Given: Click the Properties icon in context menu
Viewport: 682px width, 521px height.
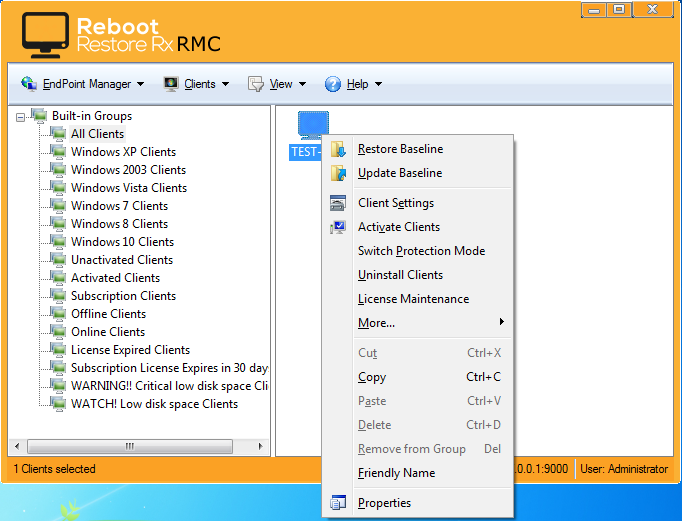Looking at the screenshot, I should coord(338,503).
